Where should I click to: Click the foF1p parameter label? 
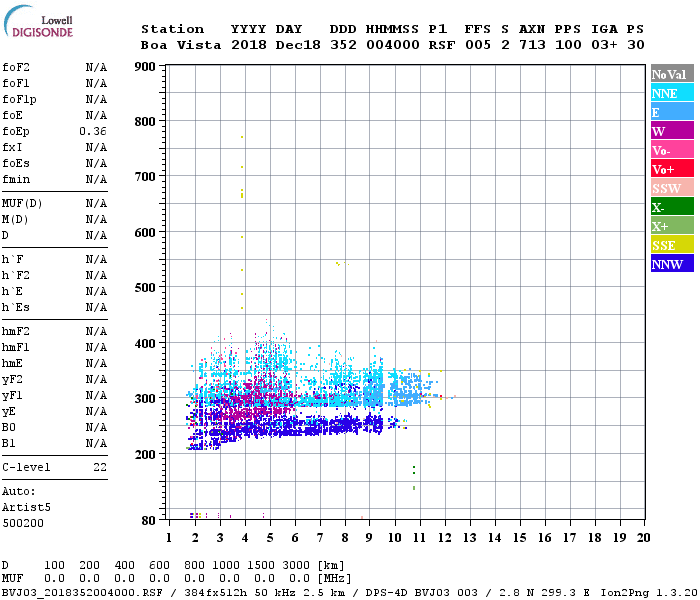point(19,100)
